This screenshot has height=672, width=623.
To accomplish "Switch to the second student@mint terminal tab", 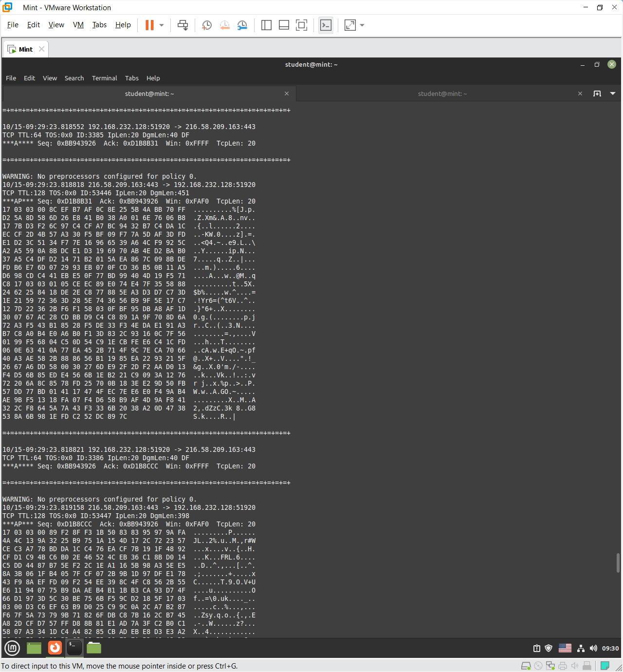I will [442, 93].
